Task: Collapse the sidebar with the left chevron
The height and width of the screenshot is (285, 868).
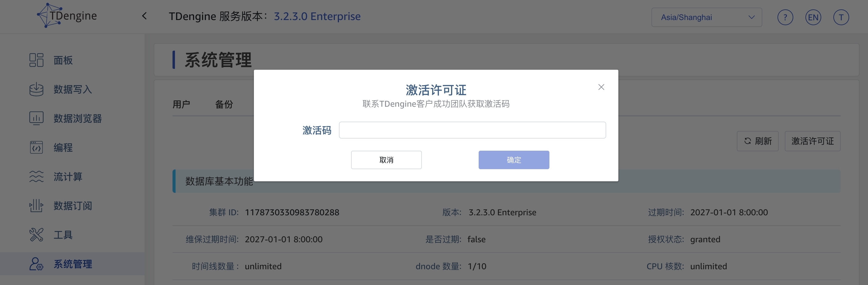Action: tap(145, 16)
